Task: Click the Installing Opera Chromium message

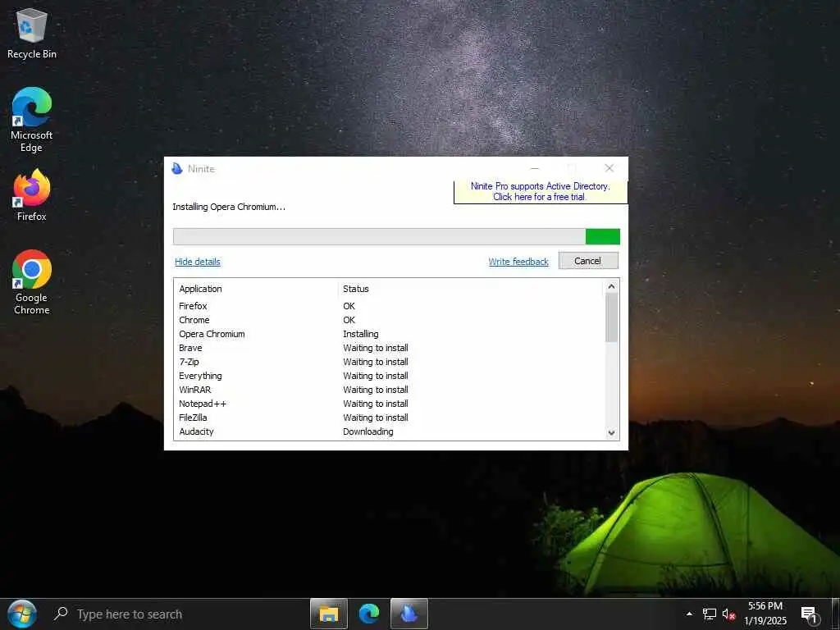Action: click(229, 207)
